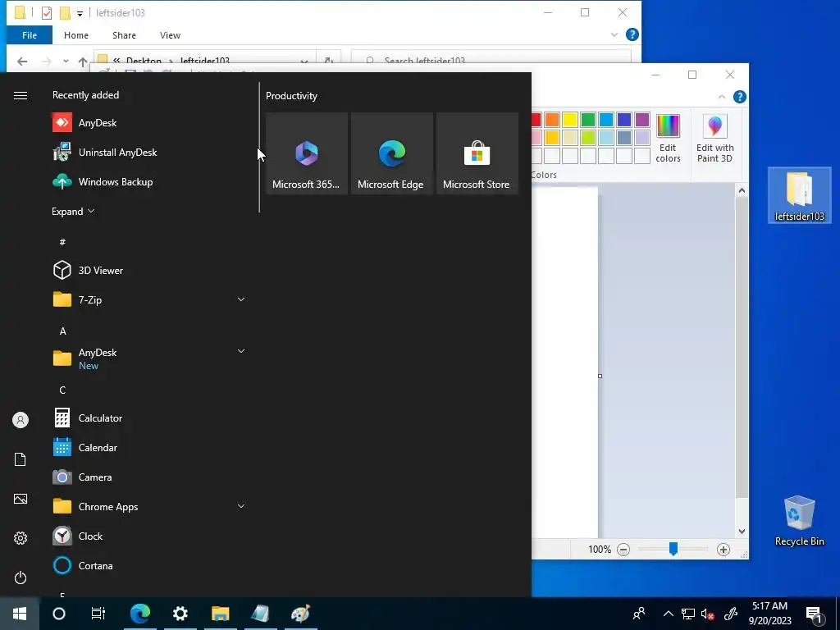Open Paint help icon
This screenshot has height=630, width=840.
739,97
